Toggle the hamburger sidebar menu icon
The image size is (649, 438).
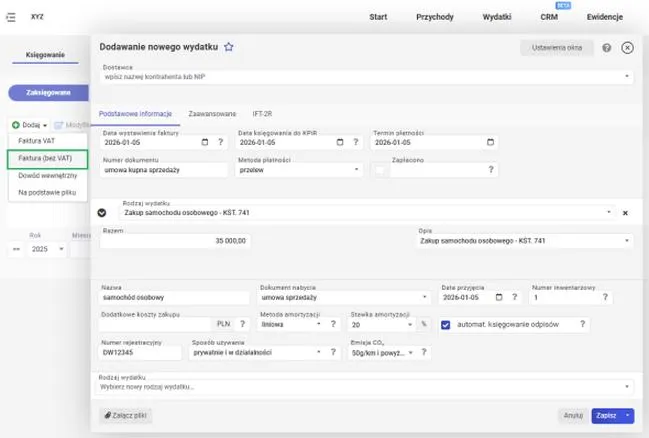click(x=11, y=17)
